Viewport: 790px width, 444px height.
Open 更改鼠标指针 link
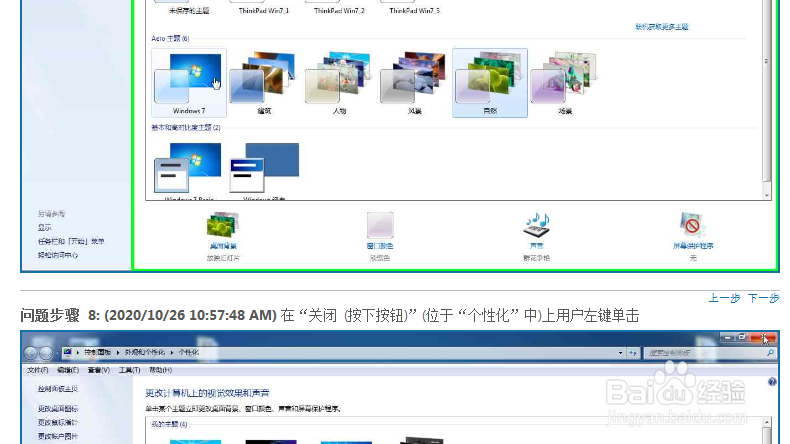click(58, 422)
